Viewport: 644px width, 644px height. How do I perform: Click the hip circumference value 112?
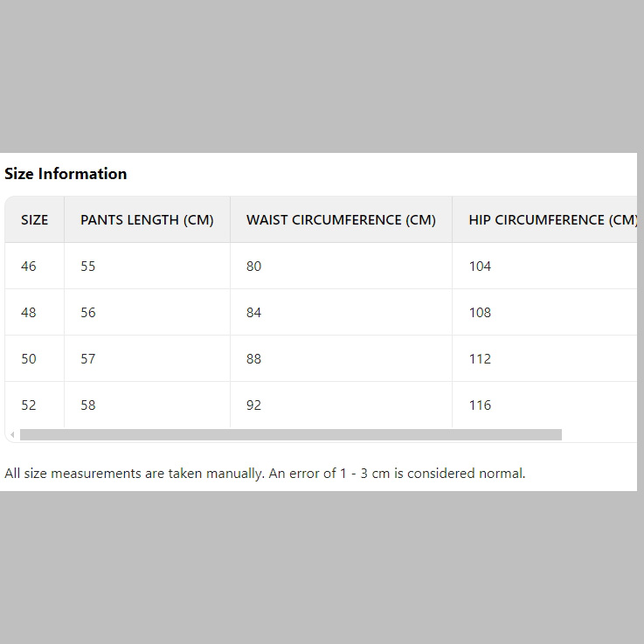point(480,359)
